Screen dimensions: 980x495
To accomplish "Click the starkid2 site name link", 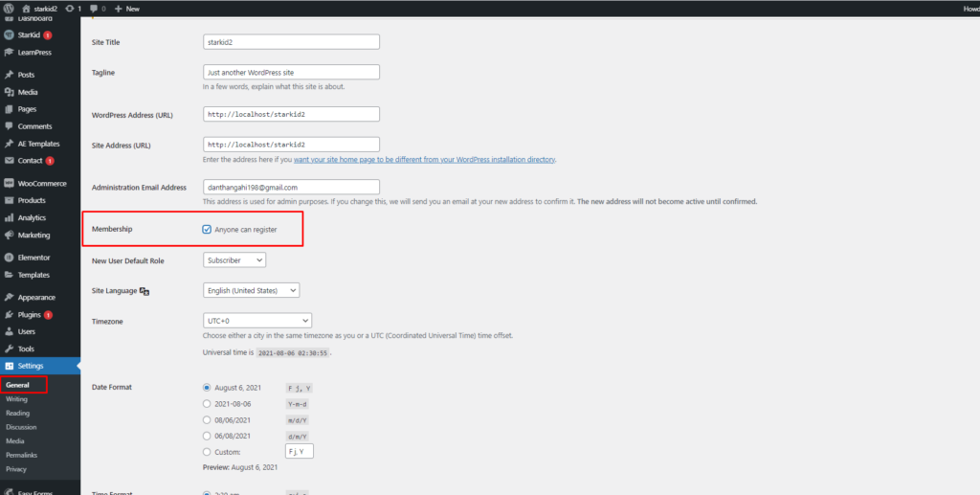I will (x=47, y=9).
